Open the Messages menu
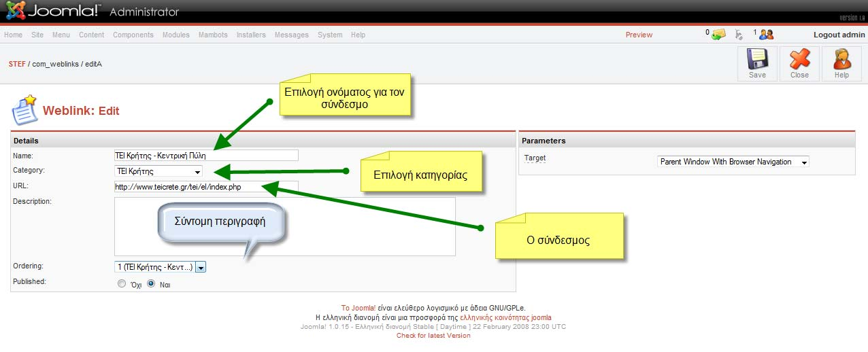The width and height of the screenshot is (868, 352). point(292,35)
